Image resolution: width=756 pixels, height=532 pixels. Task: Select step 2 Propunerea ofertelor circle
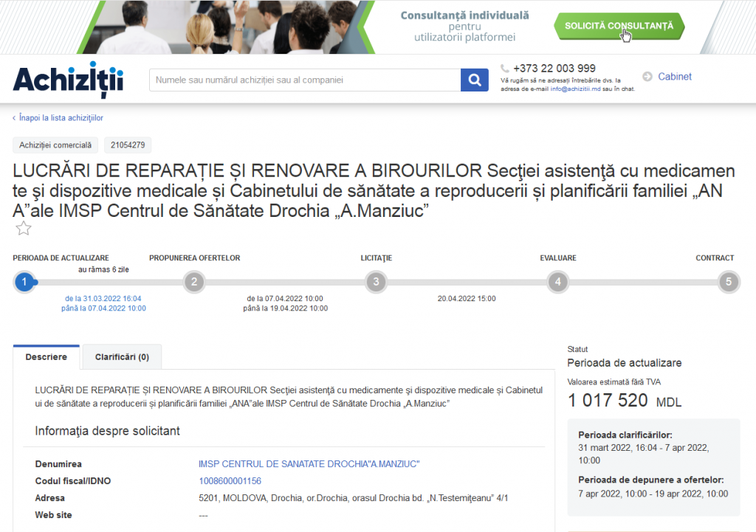(x=193, y=282)
